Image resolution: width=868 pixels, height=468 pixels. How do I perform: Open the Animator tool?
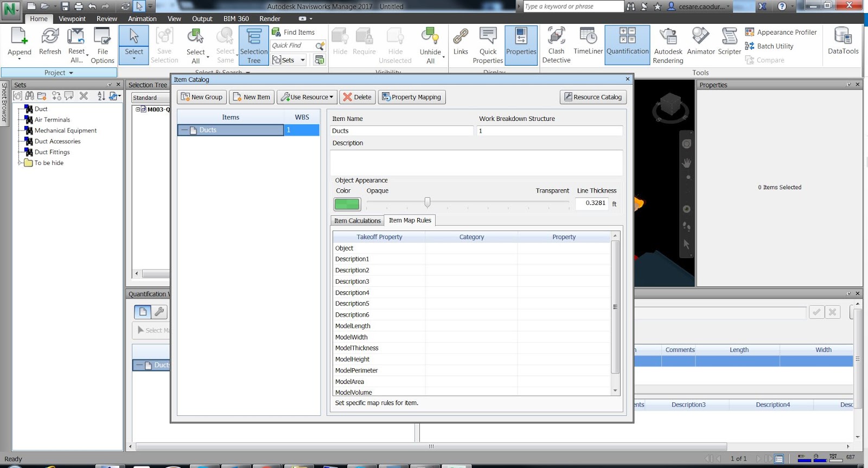point(701,41)
